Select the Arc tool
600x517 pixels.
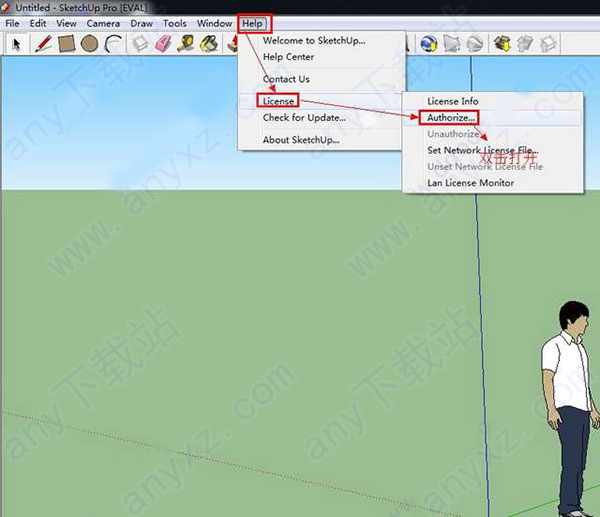113,44
